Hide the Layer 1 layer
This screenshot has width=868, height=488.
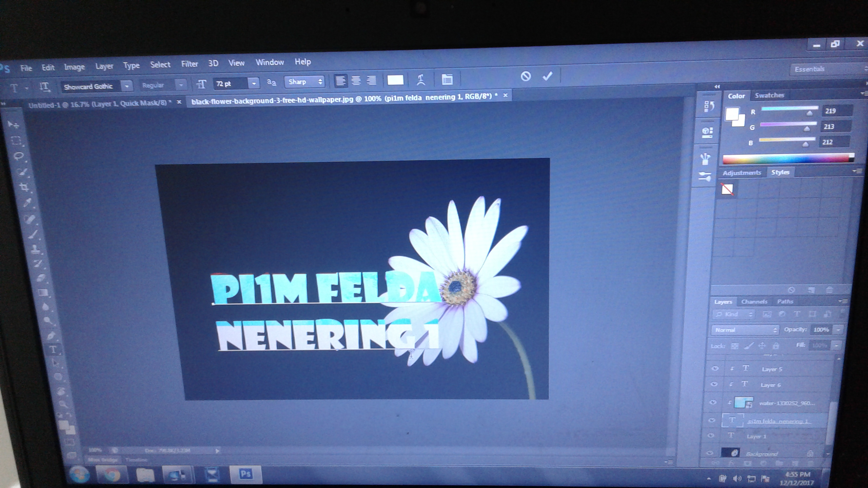point(711,435)
